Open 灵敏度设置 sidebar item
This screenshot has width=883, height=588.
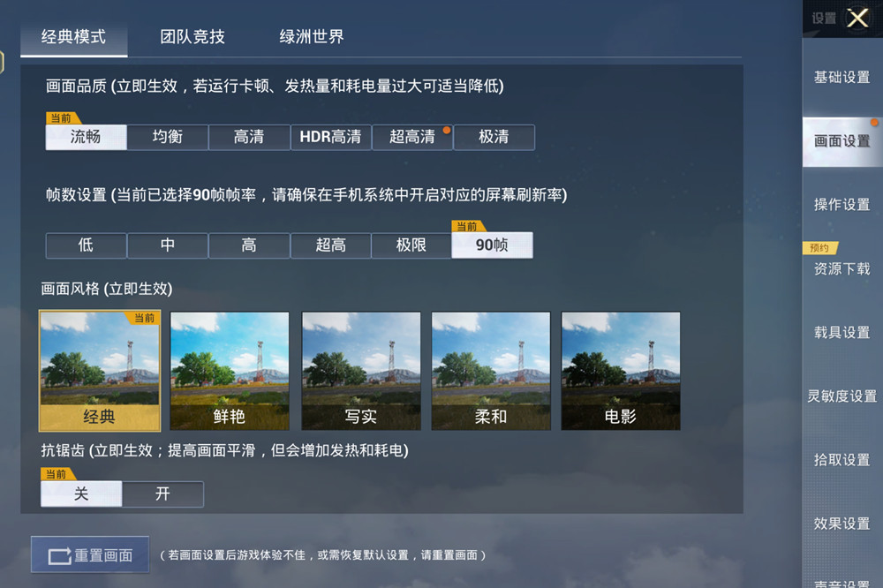coord(842,396)
